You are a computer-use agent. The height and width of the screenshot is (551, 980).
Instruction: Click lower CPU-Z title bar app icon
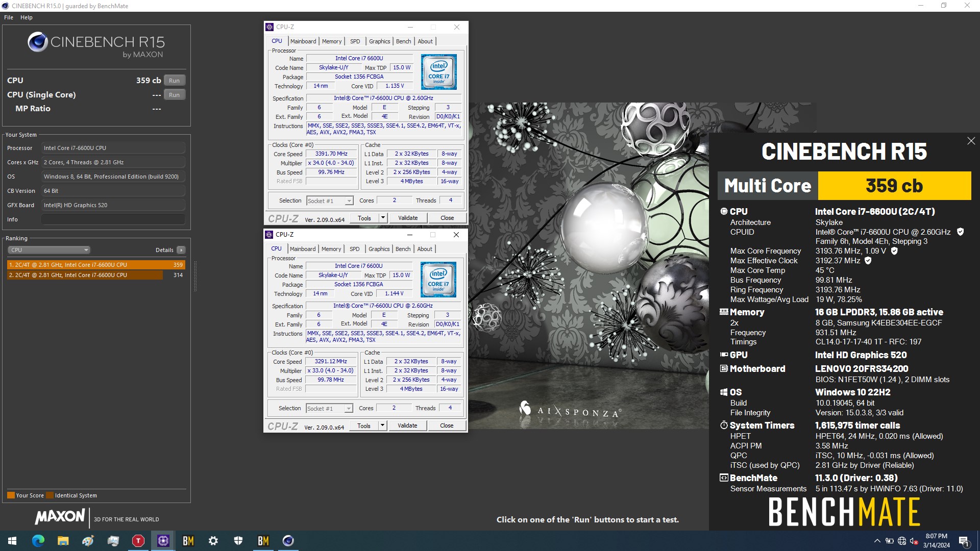coord(269,235)
